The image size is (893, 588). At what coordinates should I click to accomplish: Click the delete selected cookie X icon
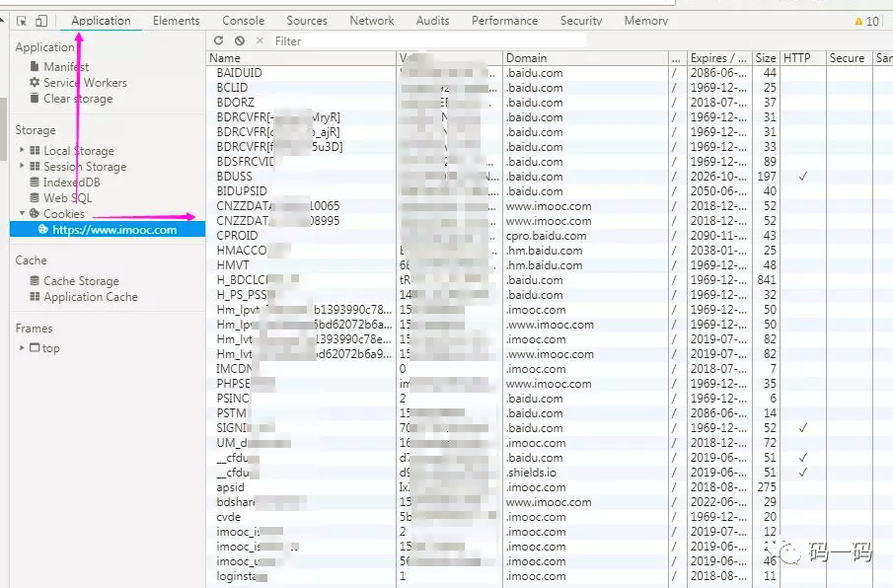[x=260, y=40]
